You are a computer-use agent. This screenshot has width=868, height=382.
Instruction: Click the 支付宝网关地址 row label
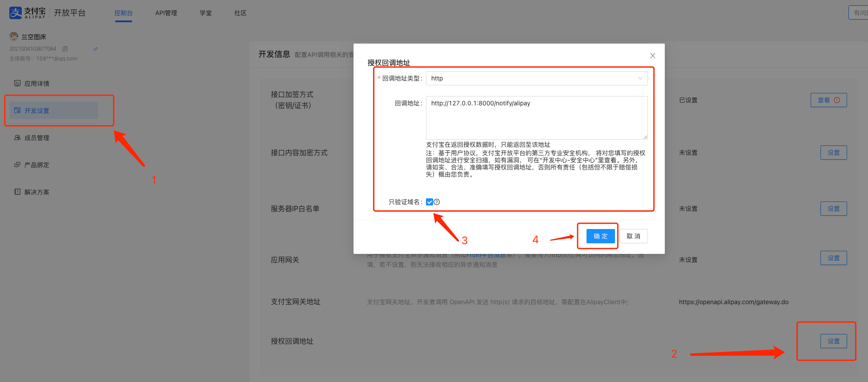pyautogui.click(x=296, y=302)
